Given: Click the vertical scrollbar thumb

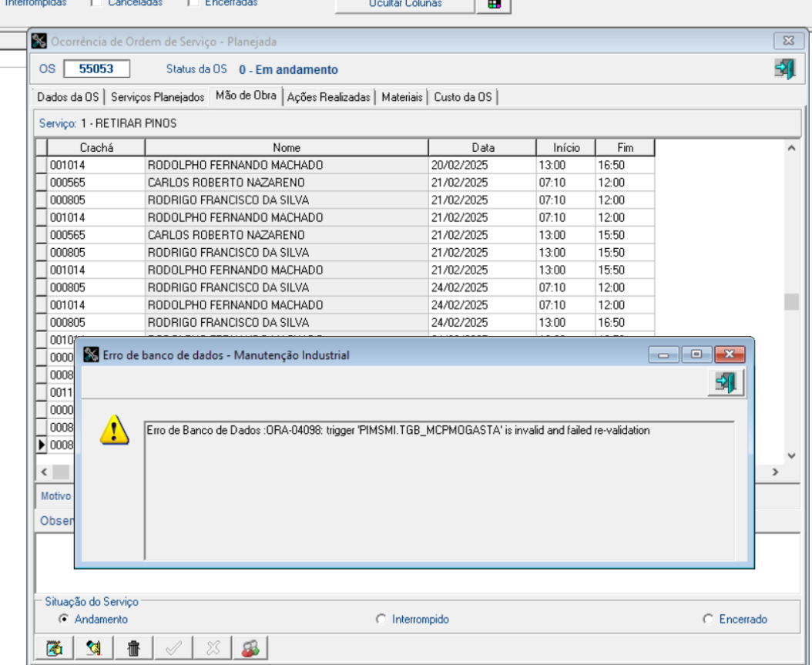Looking at the screenshot, I should tap(791, 302).
